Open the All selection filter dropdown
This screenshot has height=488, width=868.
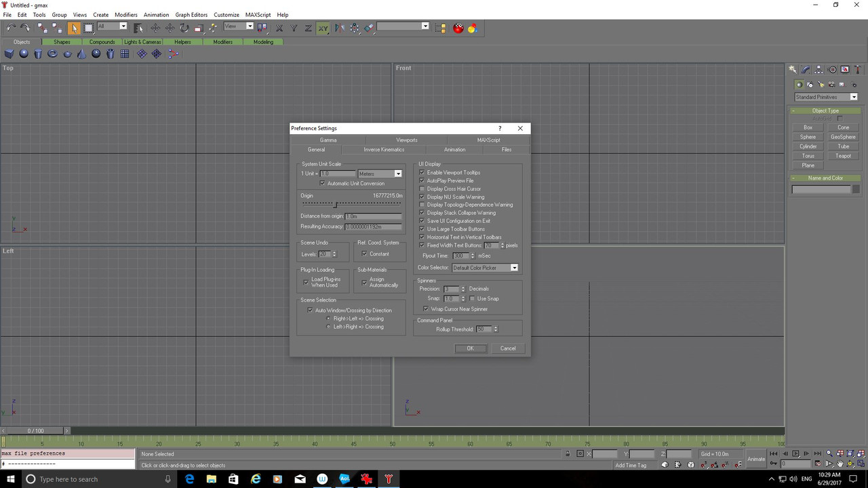pos(123,26)
